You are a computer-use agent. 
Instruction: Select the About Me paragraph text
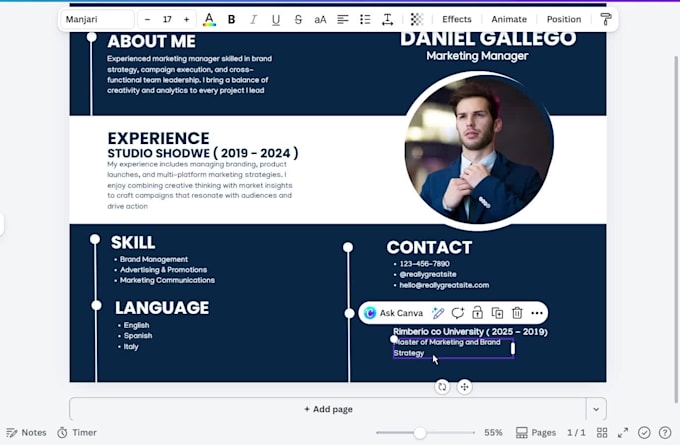[190, 75]
